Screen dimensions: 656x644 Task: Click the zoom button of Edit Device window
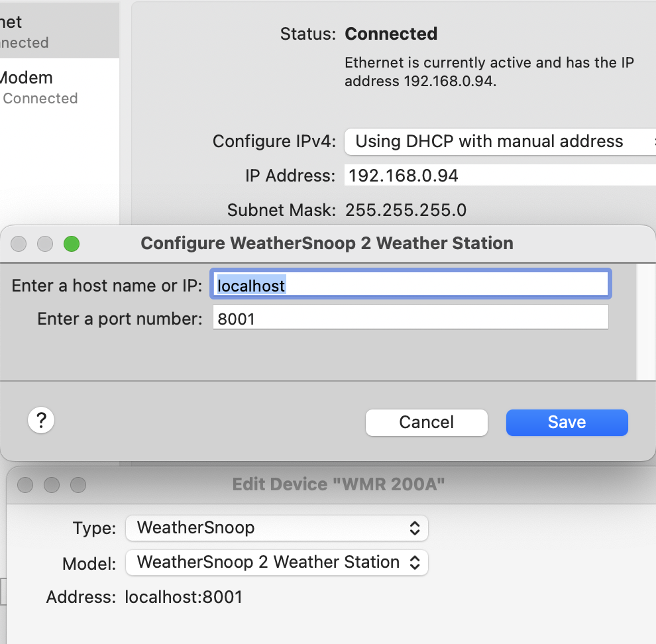78,485
